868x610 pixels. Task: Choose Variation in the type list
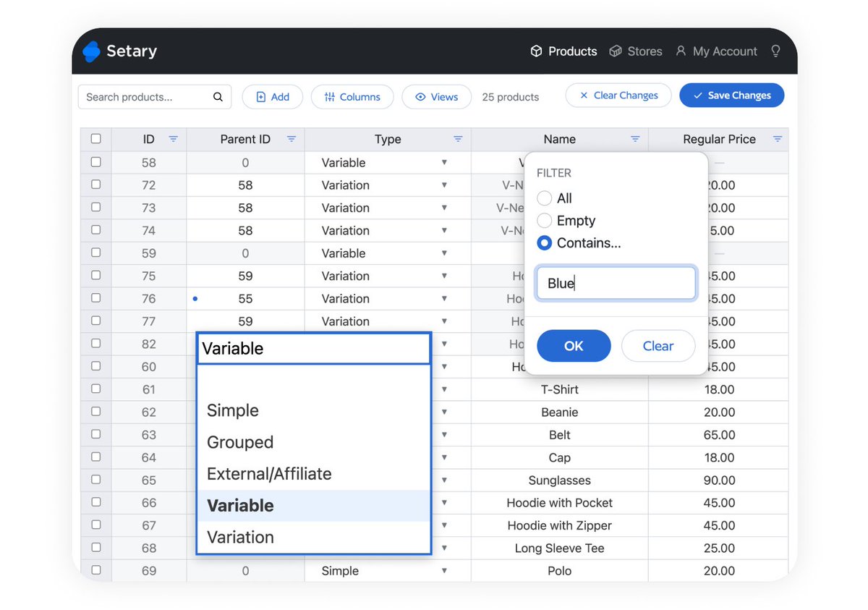314,538
